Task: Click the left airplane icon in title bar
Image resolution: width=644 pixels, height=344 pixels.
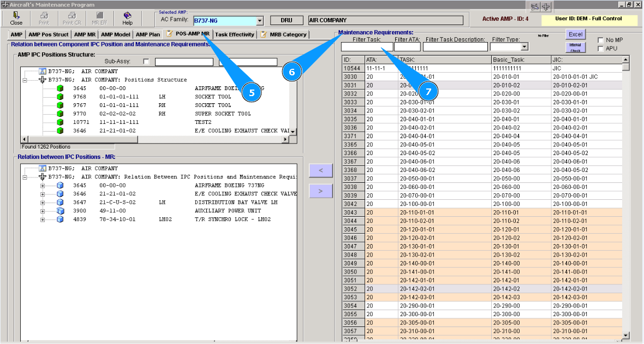Action: [x=535, y=7]
